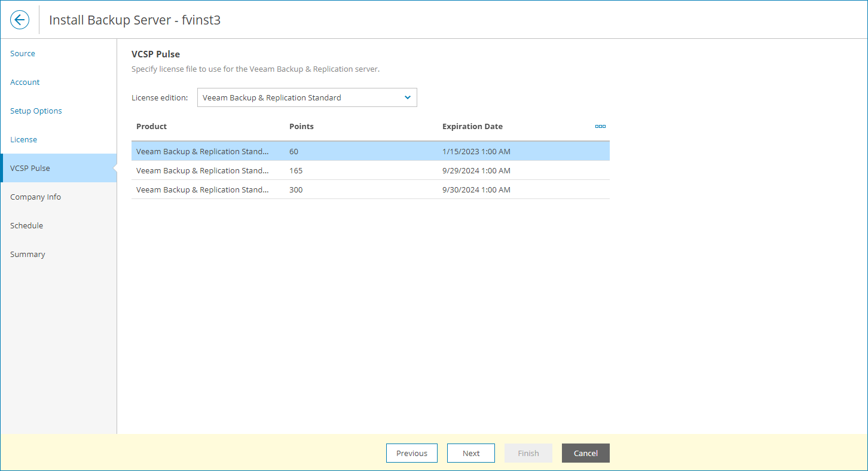Screen dimensions: 868x471
Task: Click the Previous button
Action: (411, 453)
